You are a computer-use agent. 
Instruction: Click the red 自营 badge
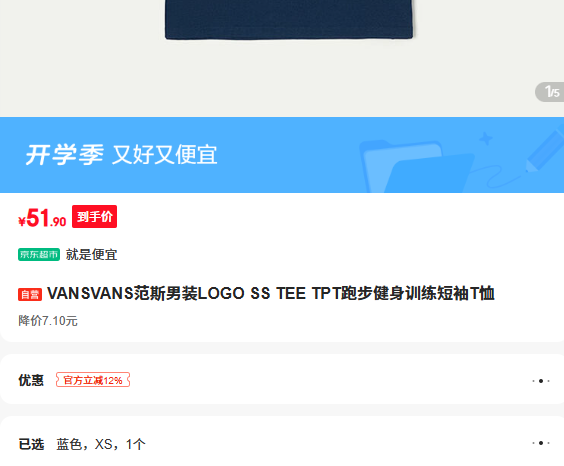pos(30,294)
